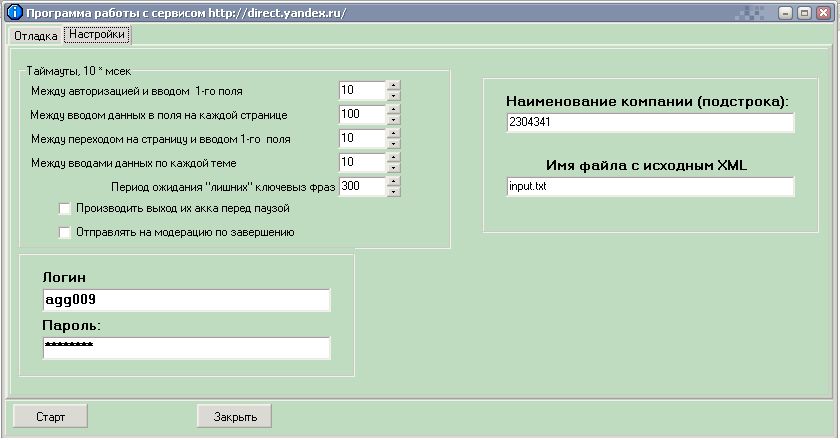Viewport: 840px width, 440px height.
Task: Maximize the program window
Action: [804, 12]
